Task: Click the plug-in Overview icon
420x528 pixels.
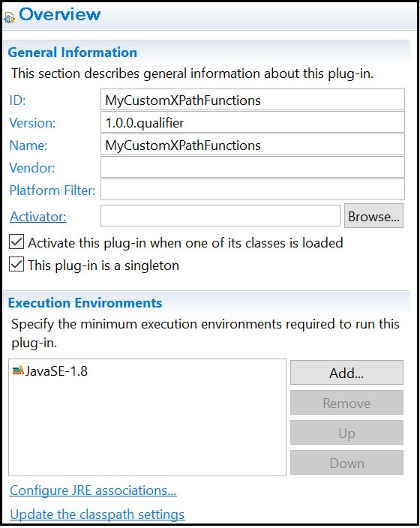Action: tap(9, 17)
